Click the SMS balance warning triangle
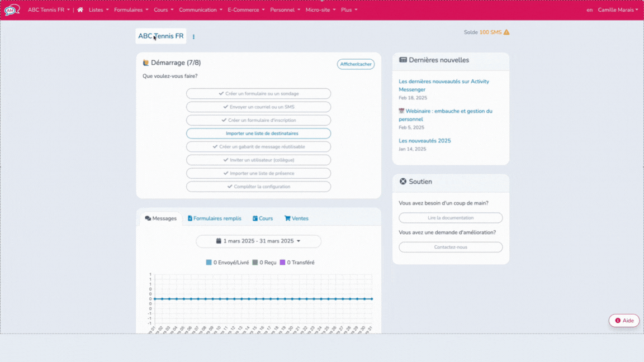The image size is (644, 362). click(x=506, y=32)
